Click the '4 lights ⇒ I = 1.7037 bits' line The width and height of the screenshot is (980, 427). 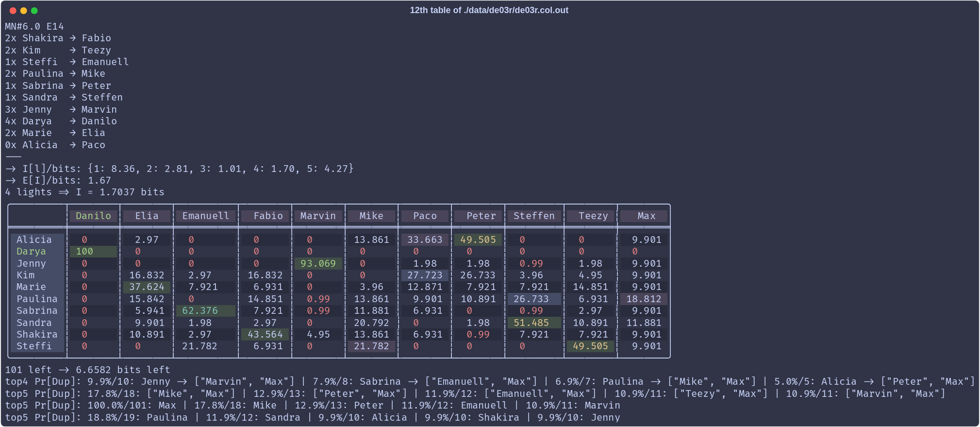point(85,192)
